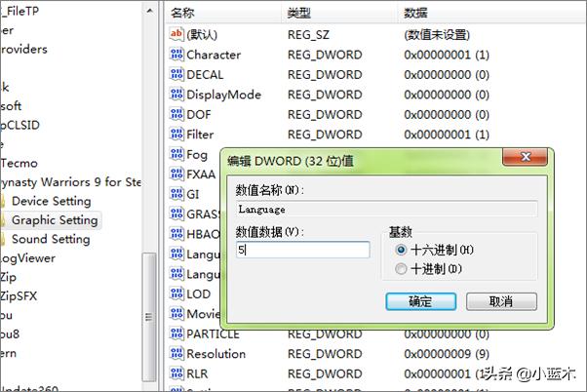The width and height of the screenshot is (587, 392).
Task: Click the Resolution DWORD value icon
Action: click(x=176, y=354)
